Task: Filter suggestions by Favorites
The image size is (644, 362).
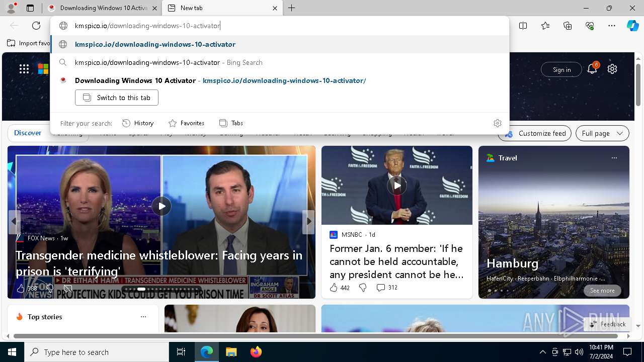Action: pos(186,123)
